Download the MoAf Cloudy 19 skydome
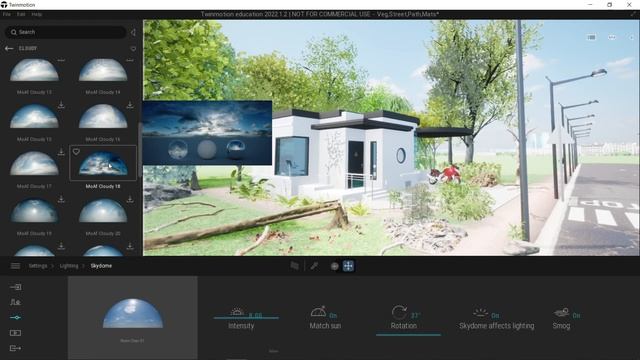Screen dimensions: 640x360 (61, 199)
